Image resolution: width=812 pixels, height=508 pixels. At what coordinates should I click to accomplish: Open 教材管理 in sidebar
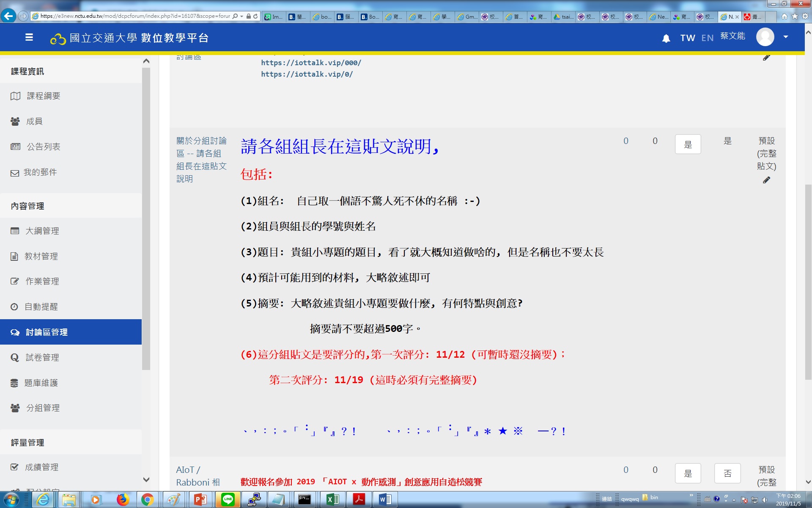(41, 256)
